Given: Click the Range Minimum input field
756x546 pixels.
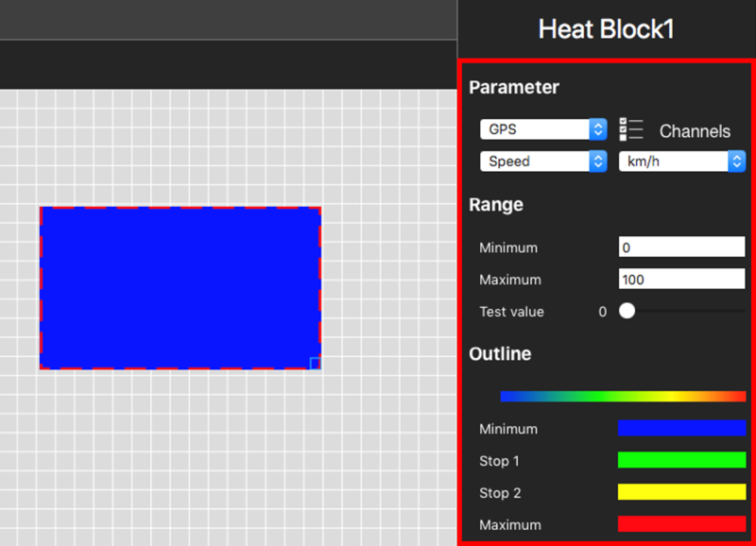Looking at the screenshot, I should click(681, 247).
